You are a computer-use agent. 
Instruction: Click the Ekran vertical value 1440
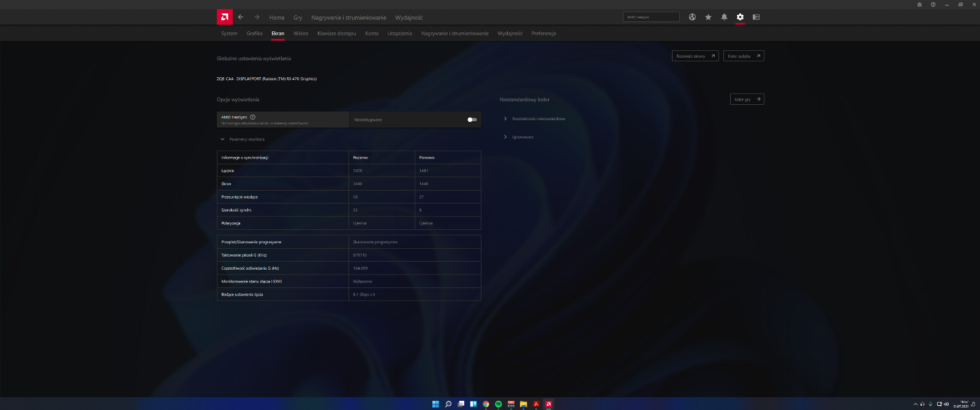pyautogui.click(x=424, y=184)
